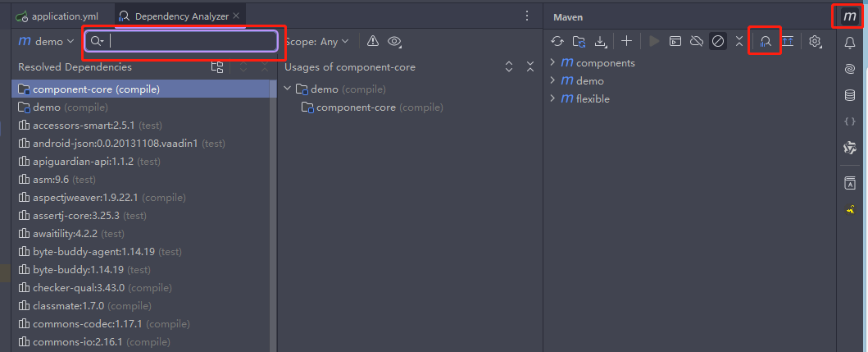
Task: Close the Dependency Analyzer tab
Action: pos(237,16)
